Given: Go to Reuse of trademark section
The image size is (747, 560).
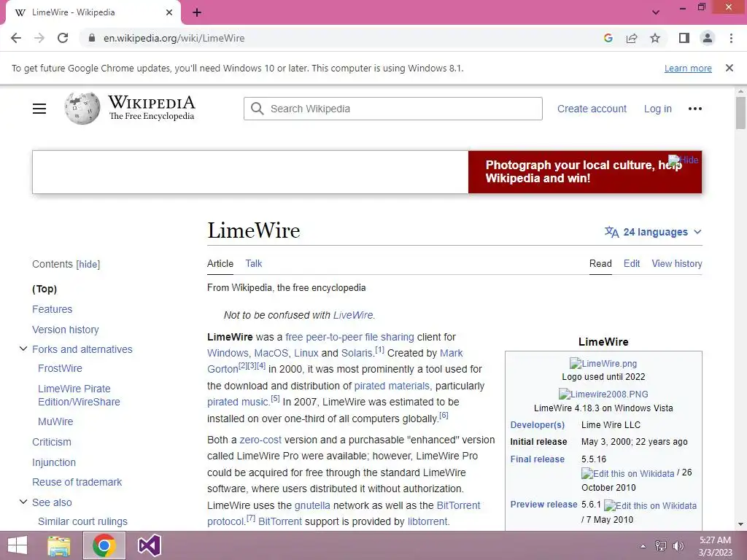Looking at the screenshot, I should (x=77, y=482).
